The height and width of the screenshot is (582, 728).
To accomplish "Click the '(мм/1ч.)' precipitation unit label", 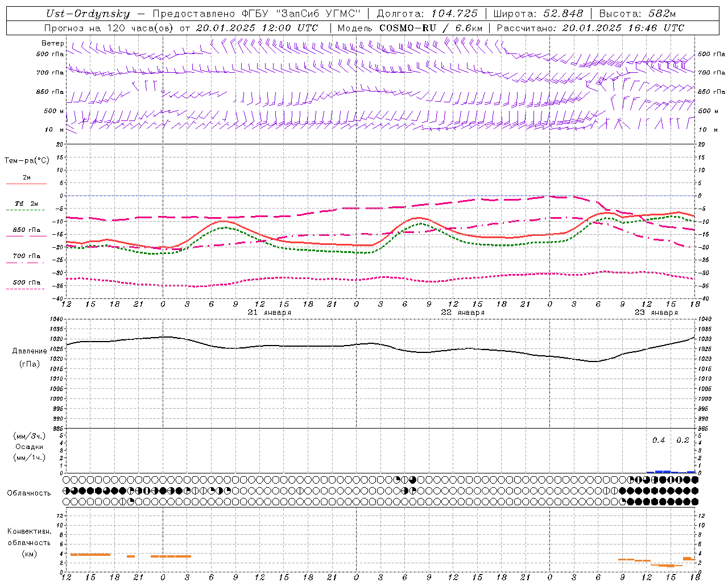I will [30, 458].
